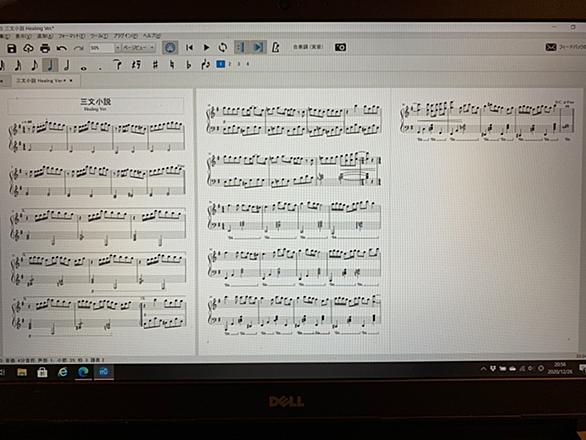
Task: Apply a flat accidental
Action: [189, 65]
